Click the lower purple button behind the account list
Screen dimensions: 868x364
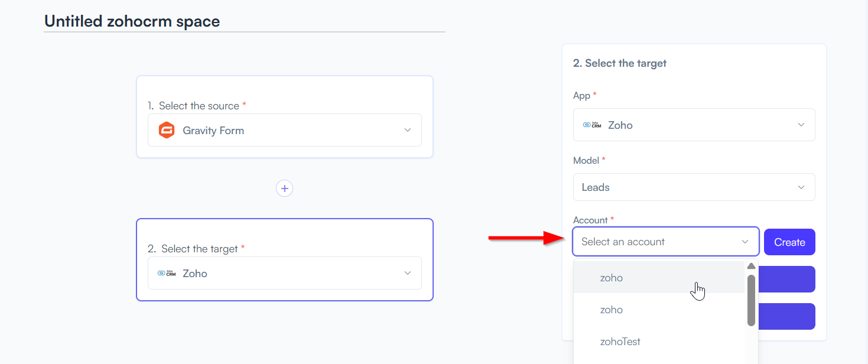pos(786,316)
